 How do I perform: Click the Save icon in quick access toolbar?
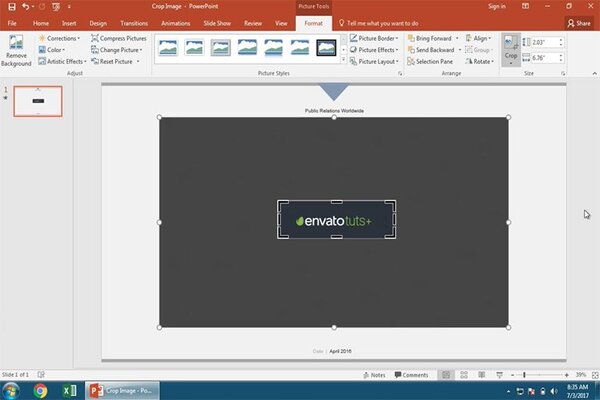pos(12,7)
